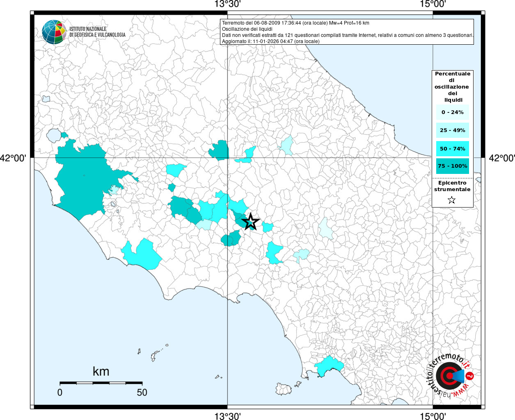Click the 'Terremoto del 06-08-2009' header line

coord(295,23)
